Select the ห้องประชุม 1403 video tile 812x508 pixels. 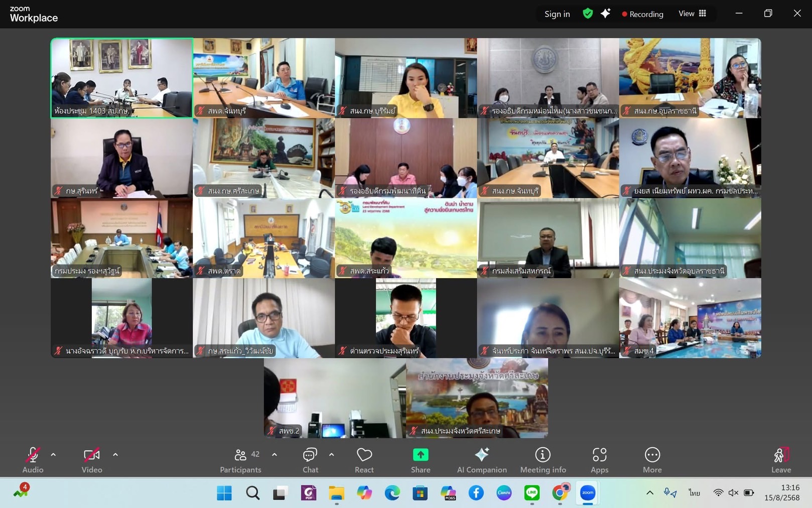pos(121,78)
